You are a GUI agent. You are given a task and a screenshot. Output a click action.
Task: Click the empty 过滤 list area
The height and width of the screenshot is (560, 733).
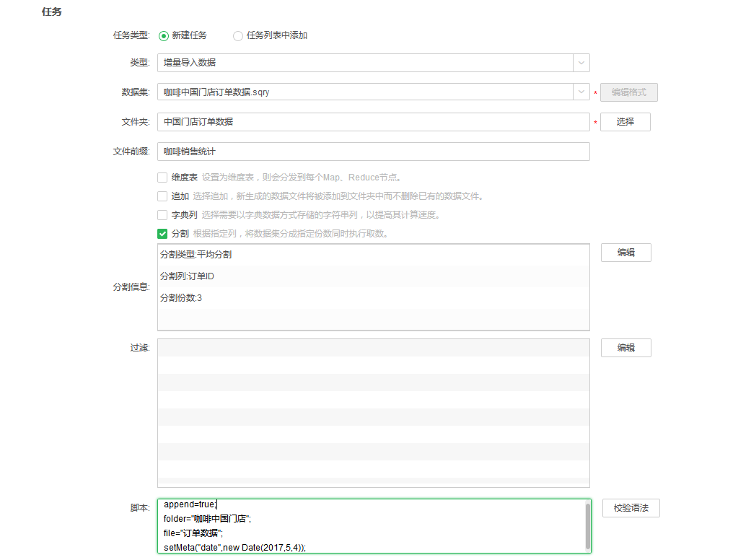coord(373,413)
